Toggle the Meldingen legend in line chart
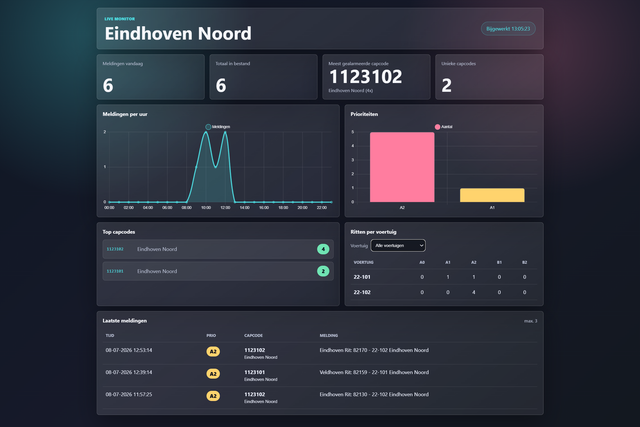Viewport: 640px width, 427px height. click(x=218, y=127)
